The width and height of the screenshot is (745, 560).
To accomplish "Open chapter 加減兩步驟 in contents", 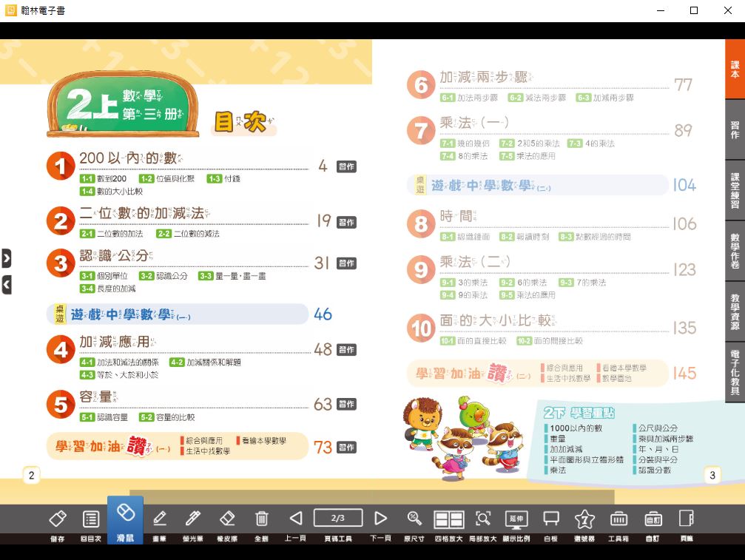I will [x=485, y=78].
